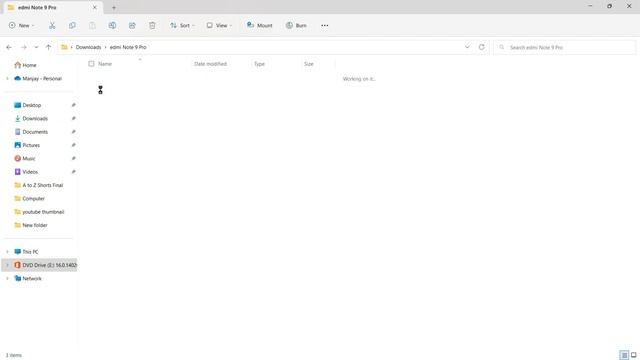Open the Sort dropdown
Viewport: 640px width, 360px height.
coord(182,25)
